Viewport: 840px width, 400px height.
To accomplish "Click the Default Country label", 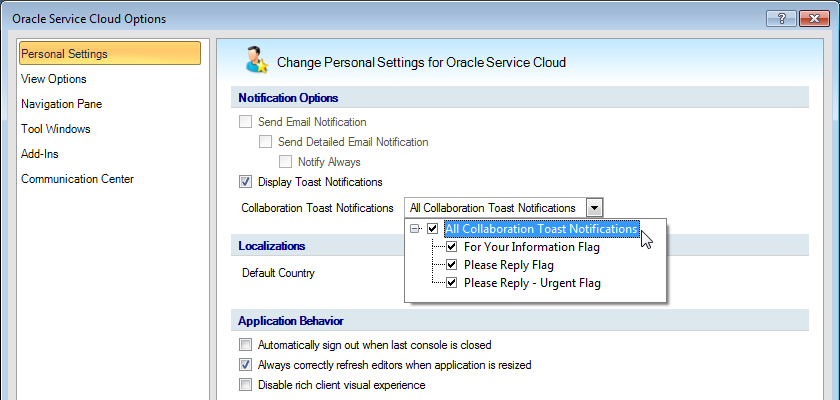I will coord(278,273).
